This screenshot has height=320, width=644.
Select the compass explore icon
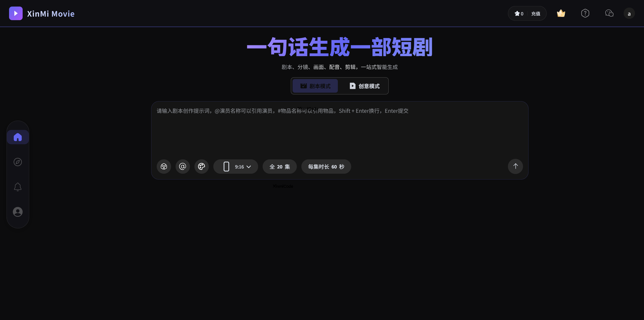point(18,162)
